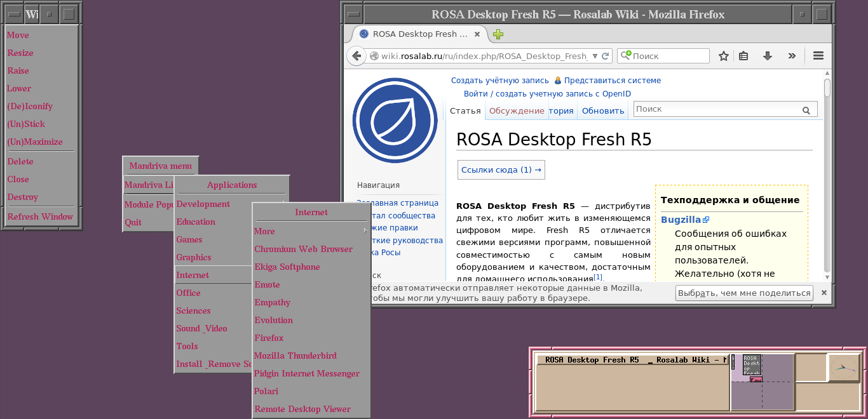This screenshot has width=868, height=419.
Task: Show bookmarks list icon in Firefox toolbar
Action: pyautogui.click(x=743, y=56)
